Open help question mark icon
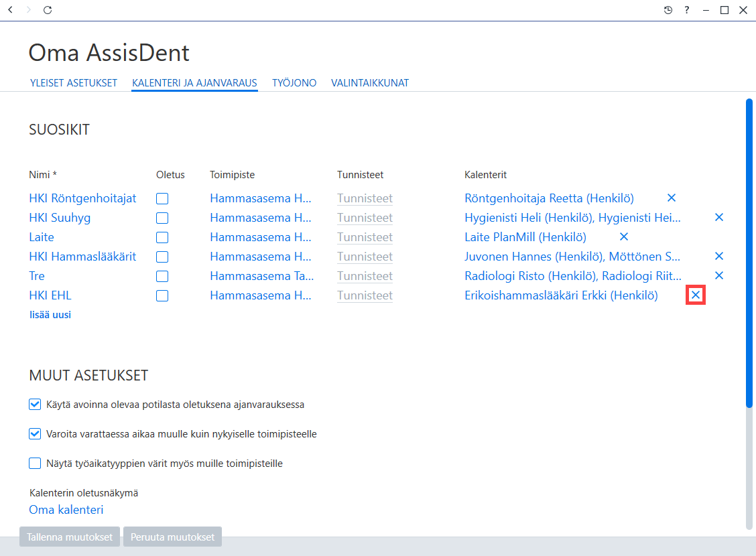Screen dimensions: 756x556 tap(686, 10)
